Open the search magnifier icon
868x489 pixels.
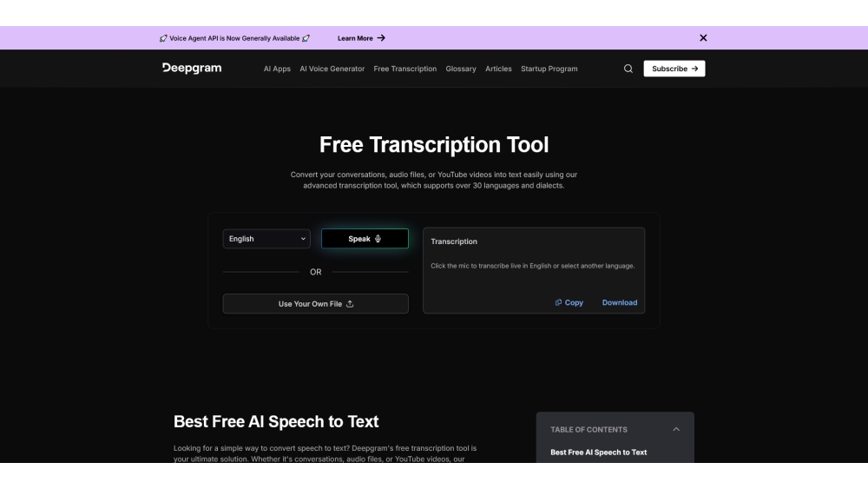tap(628, 69)
